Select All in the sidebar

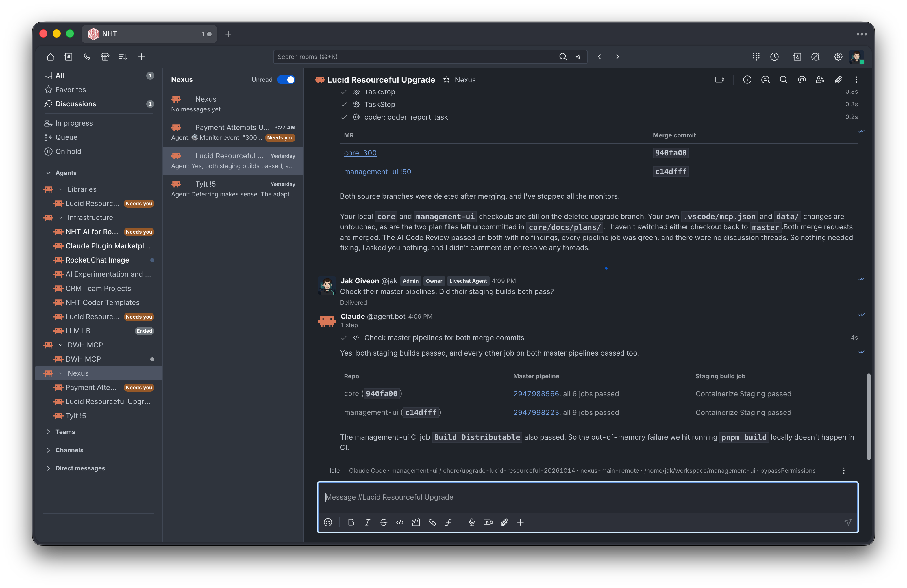(99, 75)
